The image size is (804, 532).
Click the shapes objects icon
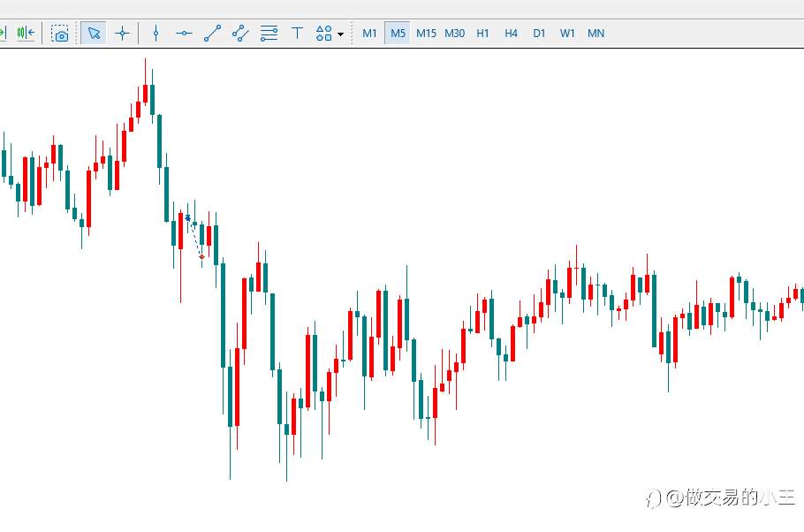[324, 34]
